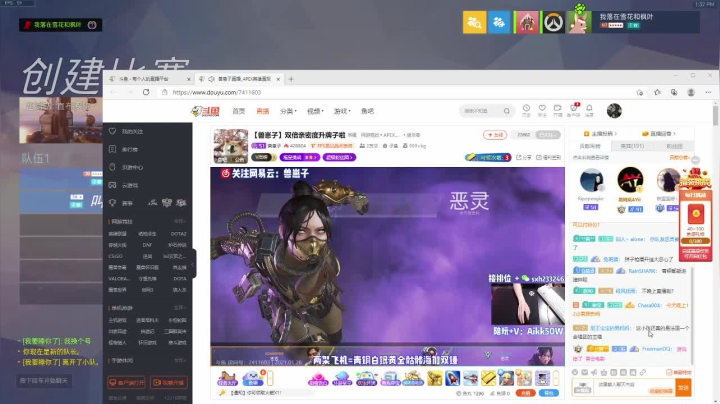
Task: Collapse the dark sidebar with its edge handle
Action: (193, 264)
